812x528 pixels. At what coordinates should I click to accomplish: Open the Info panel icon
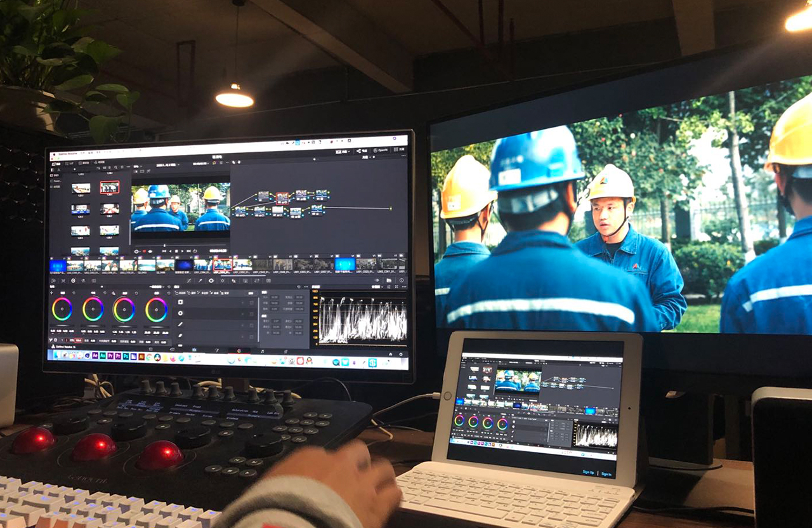[401, 280]
